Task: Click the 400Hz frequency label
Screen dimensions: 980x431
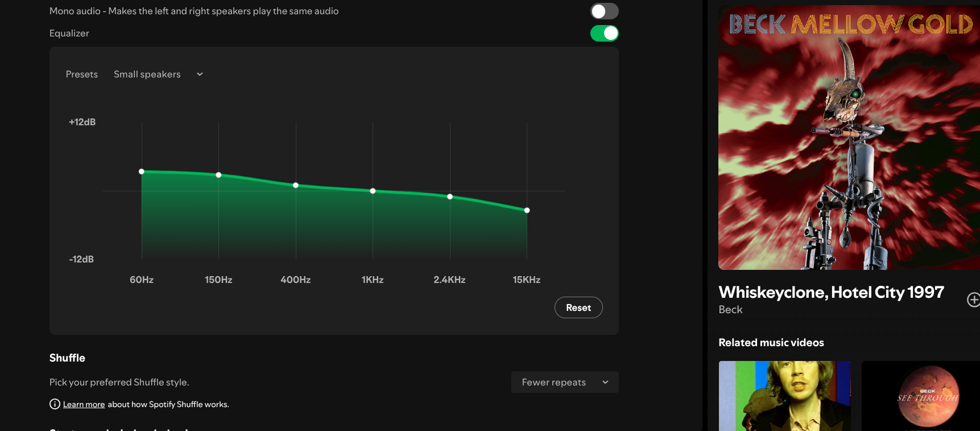Action: click(296, 280)
